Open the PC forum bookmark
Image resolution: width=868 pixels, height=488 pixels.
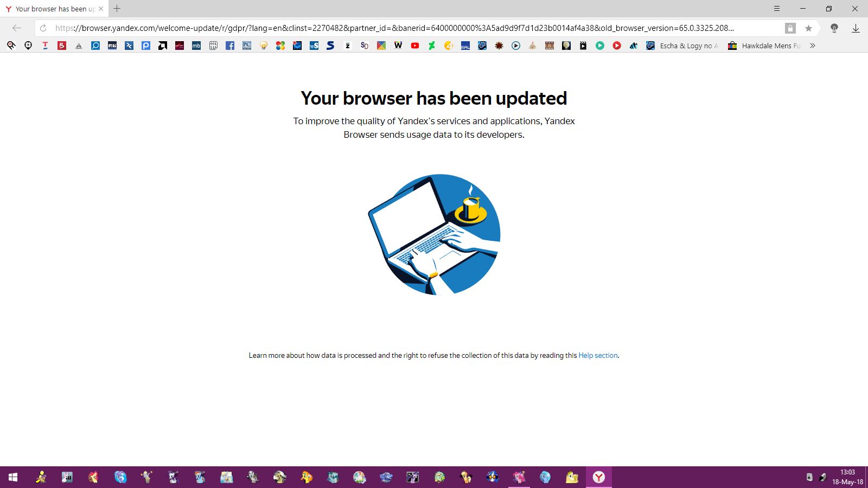click(247, 46)
